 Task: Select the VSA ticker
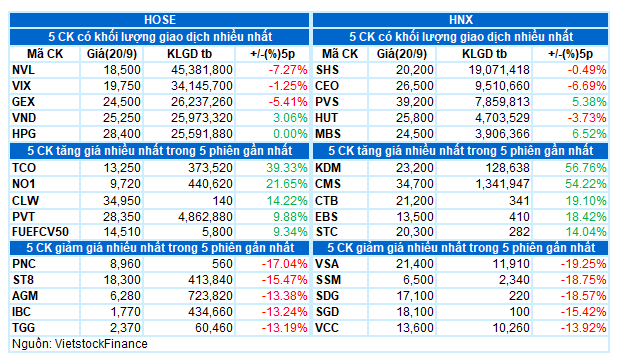327,264
